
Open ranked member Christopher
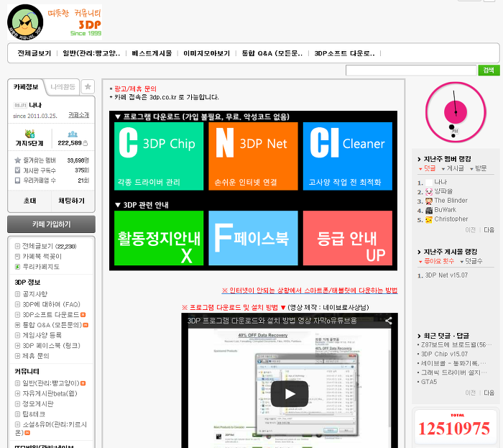tap(451, 219)
